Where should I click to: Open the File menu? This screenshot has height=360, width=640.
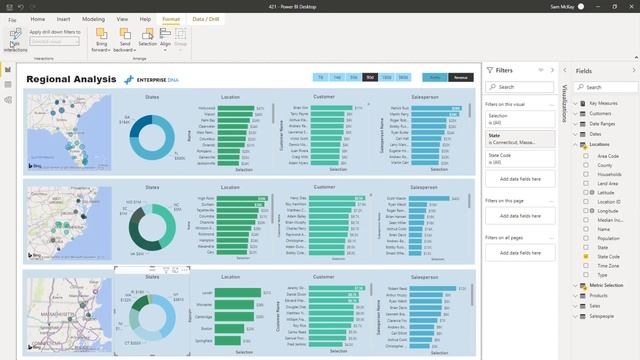[12, 20]
